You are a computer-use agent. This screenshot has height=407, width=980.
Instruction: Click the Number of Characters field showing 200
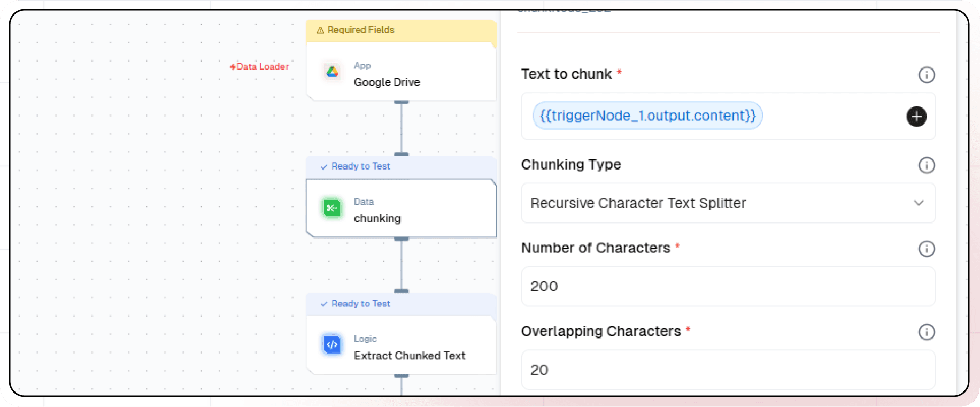point(727,287)
